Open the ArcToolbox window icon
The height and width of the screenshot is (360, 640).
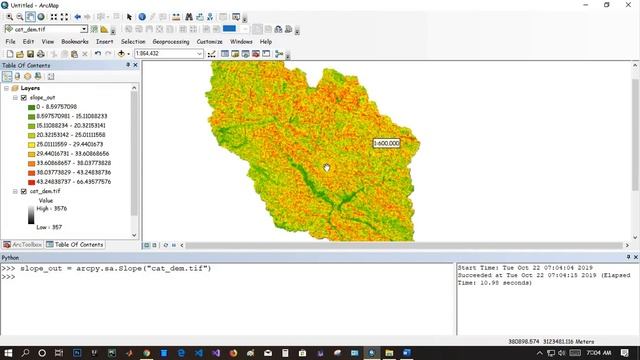click(x=256, y=54)
